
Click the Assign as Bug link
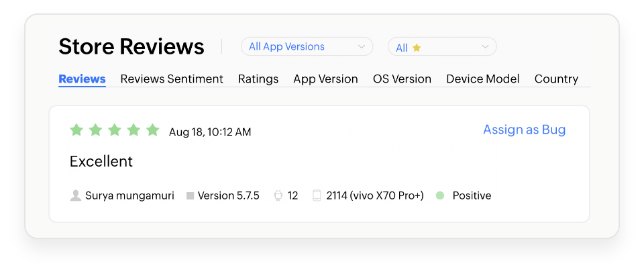(x=524, y=130)
